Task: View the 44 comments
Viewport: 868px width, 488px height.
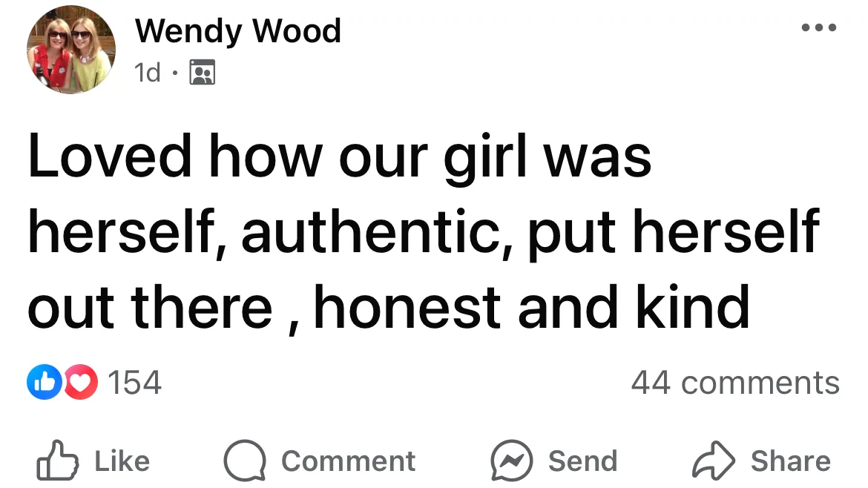Action: pos(735,383)
